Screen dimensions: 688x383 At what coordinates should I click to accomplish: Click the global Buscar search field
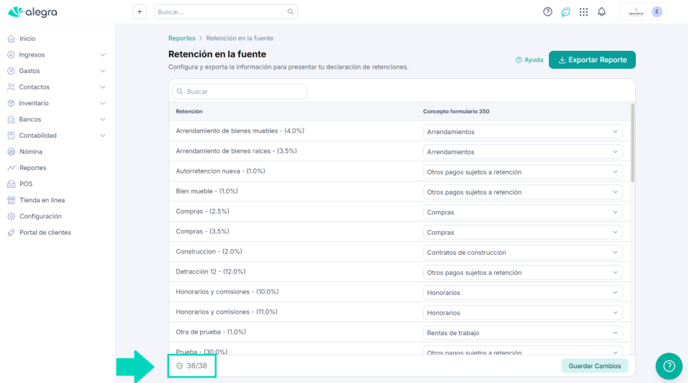[226, 12]
